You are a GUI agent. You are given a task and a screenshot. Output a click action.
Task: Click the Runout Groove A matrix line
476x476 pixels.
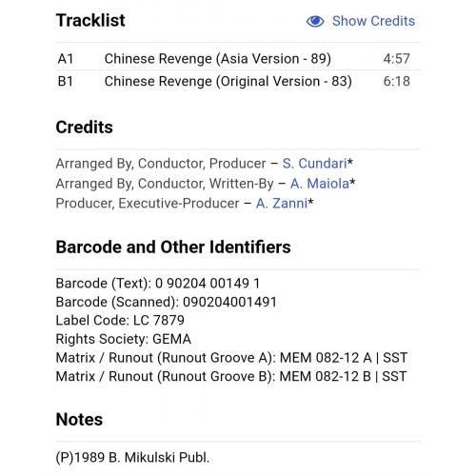click(231, 358)
